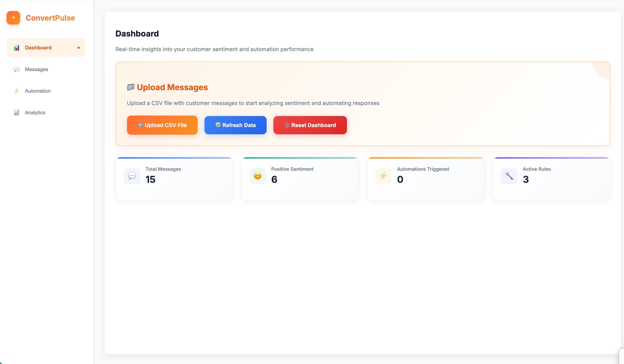Select the bar chart icon beside Dashboard
This screenshot has width=624, height=364.
coord(17,48)
